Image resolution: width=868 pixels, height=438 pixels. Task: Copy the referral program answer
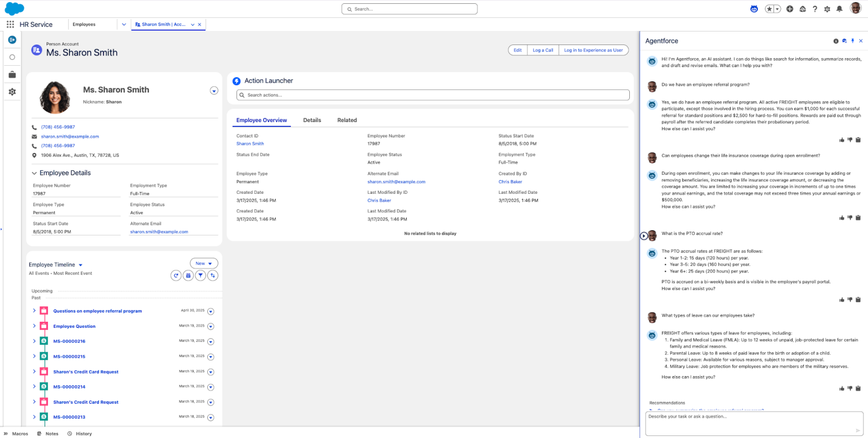tap(858, 140)
